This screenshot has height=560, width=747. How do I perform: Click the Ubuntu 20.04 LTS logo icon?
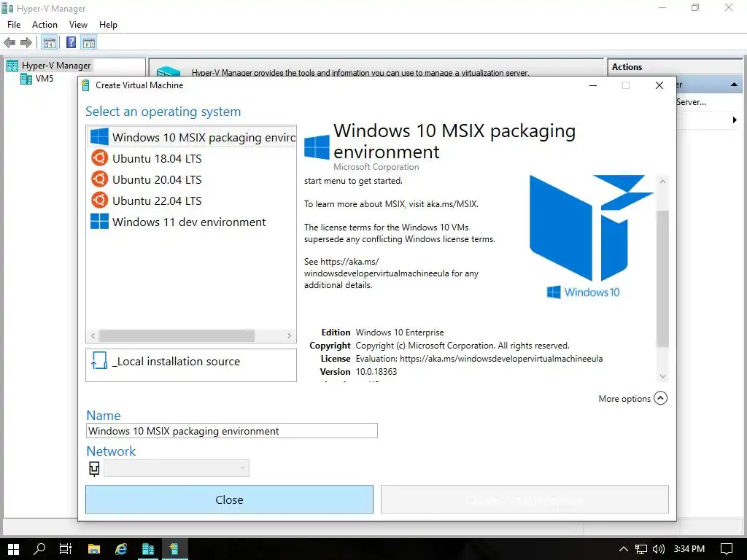click(x=99, y=179)
